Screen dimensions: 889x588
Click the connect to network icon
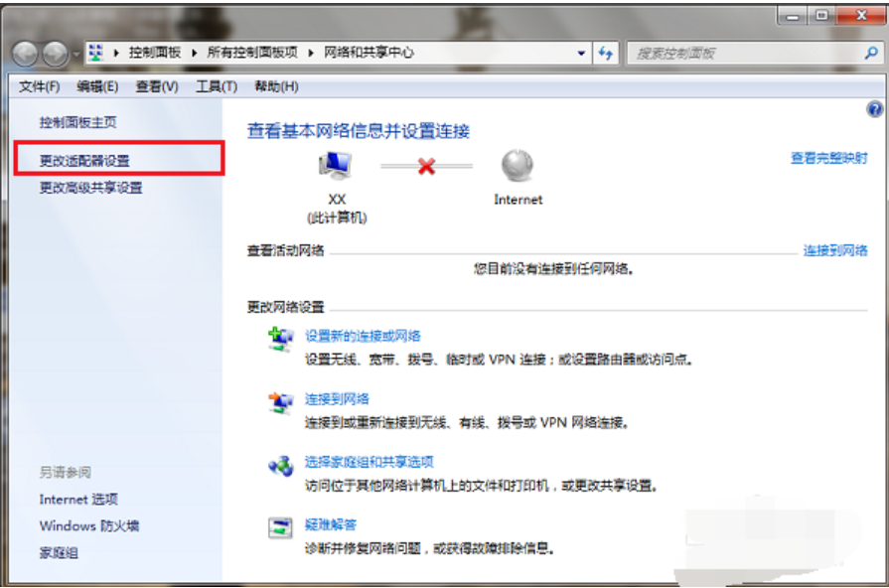tap(280, 402)
